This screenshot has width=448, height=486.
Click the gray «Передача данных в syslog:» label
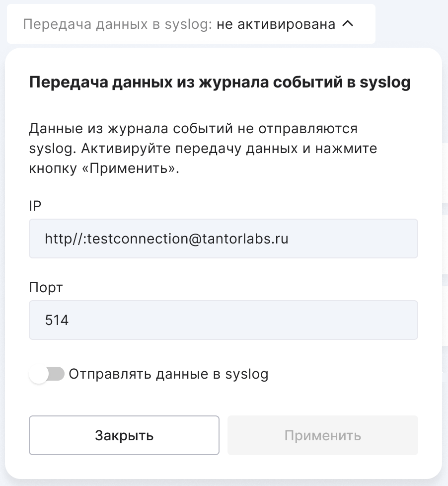point(118,24)
